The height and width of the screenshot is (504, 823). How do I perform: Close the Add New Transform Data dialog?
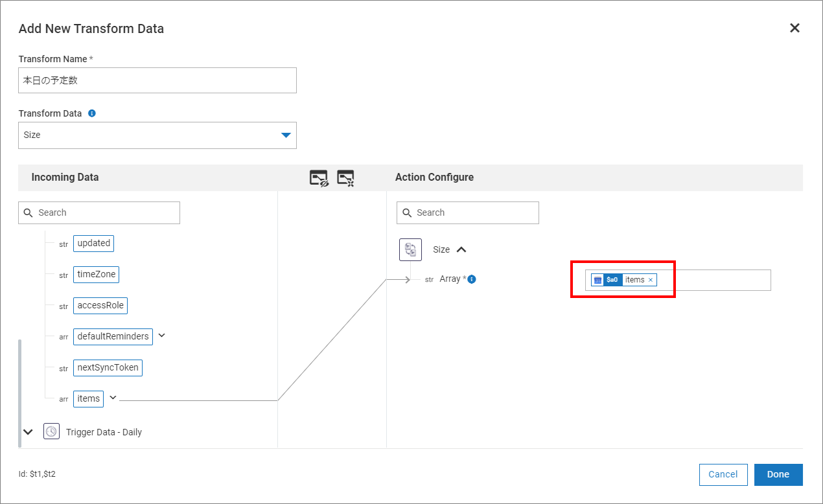794,28
